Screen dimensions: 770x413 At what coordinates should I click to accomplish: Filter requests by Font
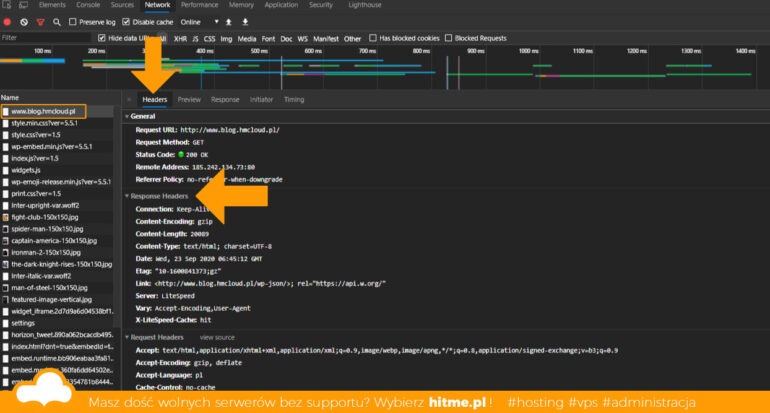(x=268, y=38)
